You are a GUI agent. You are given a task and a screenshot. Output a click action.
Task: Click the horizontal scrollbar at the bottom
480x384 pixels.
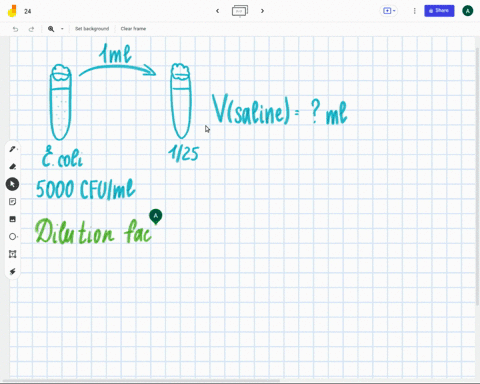[x=142, y=380]
